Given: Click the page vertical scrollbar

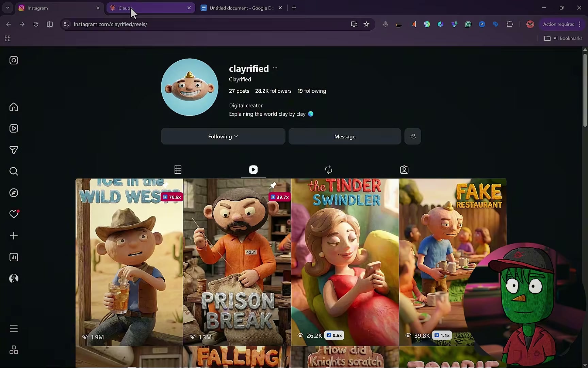Looking at the screenshot, I should [585, 90].
